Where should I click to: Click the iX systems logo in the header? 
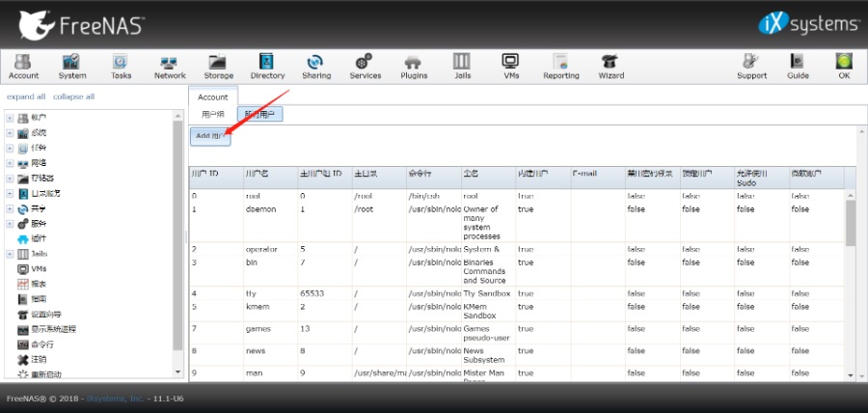click(x=807, y=24)
